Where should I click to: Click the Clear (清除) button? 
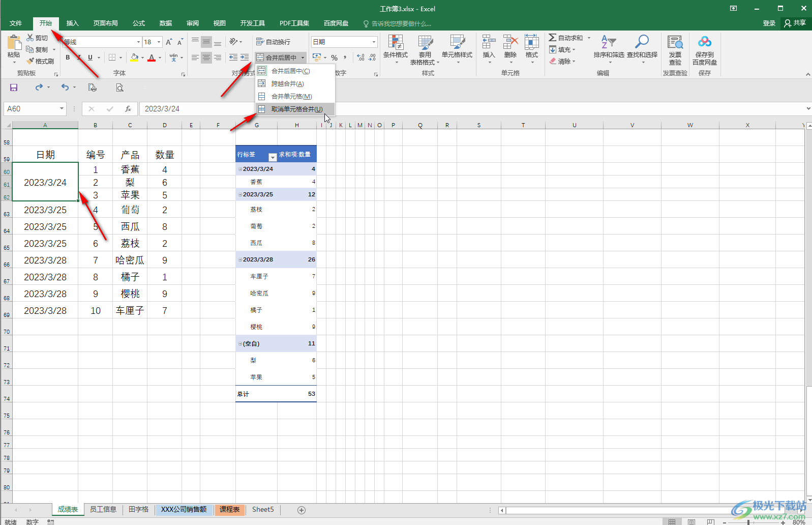(x=562, y=61)
